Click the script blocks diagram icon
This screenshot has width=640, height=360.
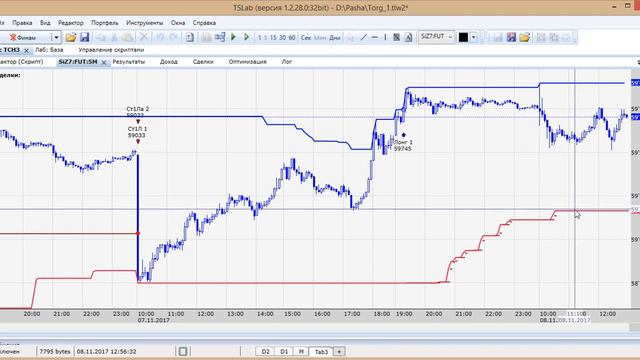[x=220, y=38]
